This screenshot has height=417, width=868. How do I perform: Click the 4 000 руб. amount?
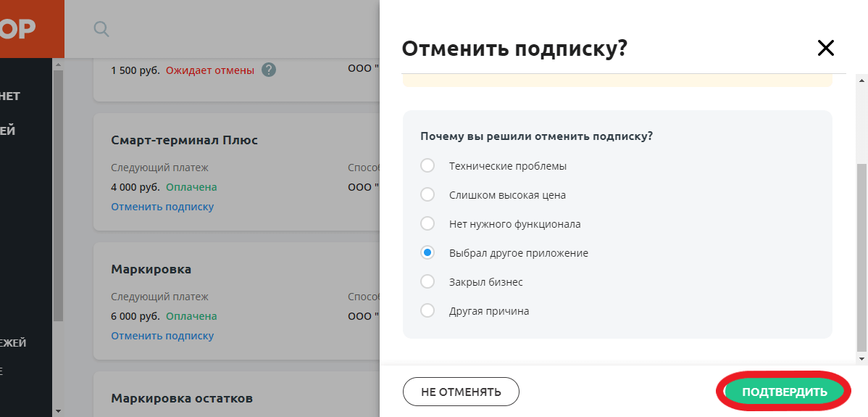135,187
